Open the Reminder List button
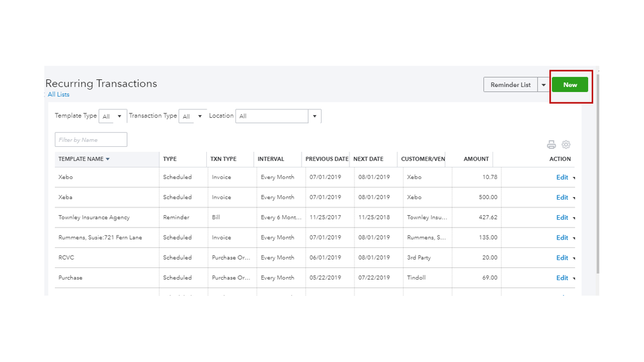Screen dimensions: 644x362 [511, 85]
